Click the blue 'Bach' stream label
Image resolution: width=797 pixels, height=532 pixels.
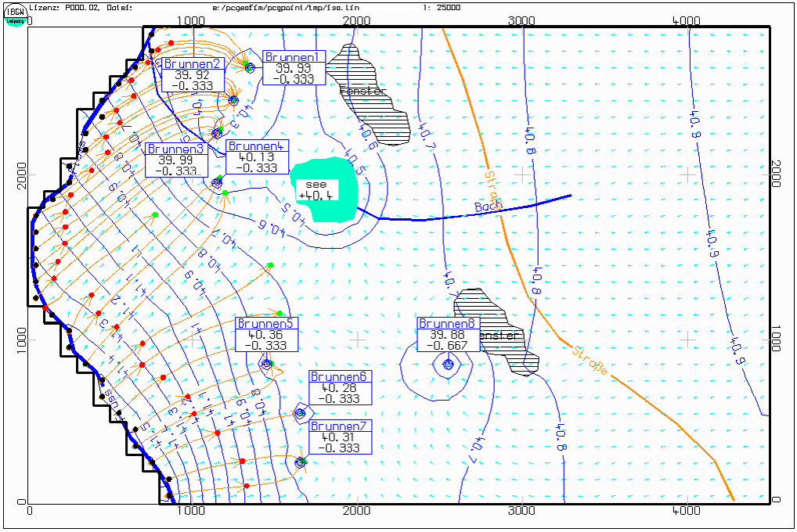[x=487, y=207]
